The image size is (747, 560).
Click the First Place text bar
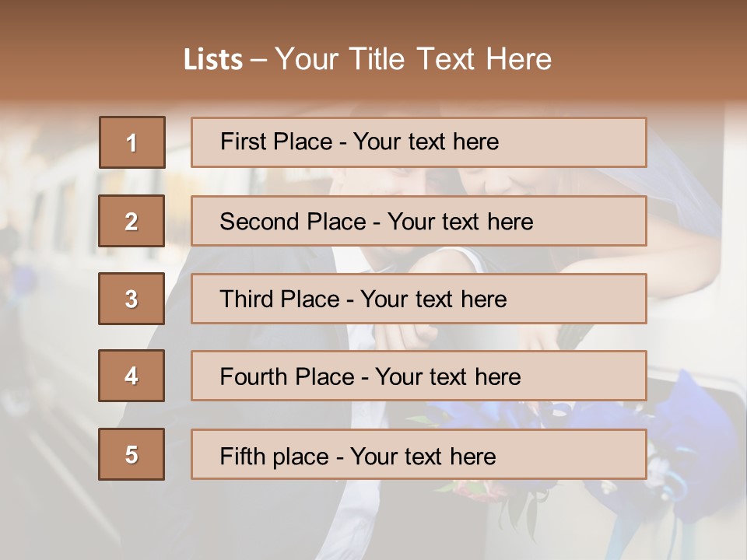tap(419, 142)
